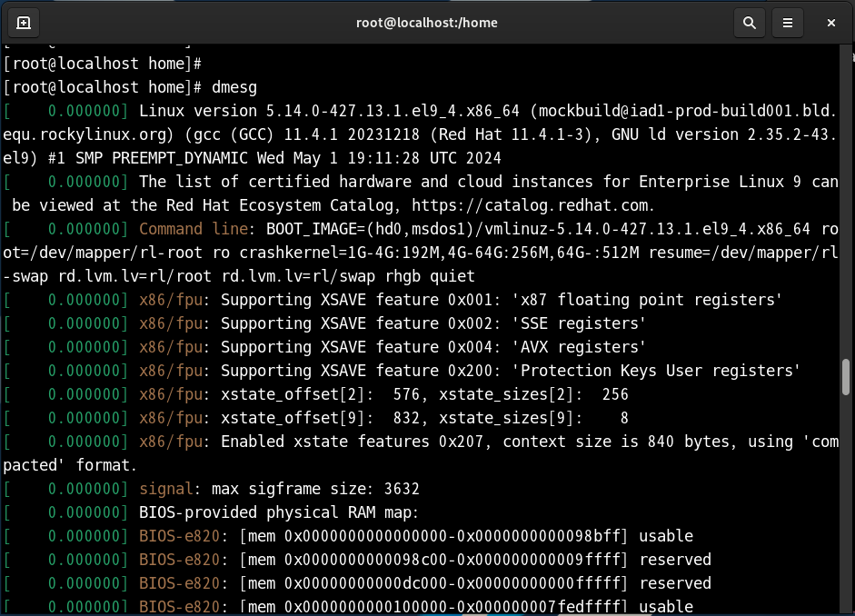Click the typed dmesg command
This screenshot has height=616, width=855.
[234, 87]
